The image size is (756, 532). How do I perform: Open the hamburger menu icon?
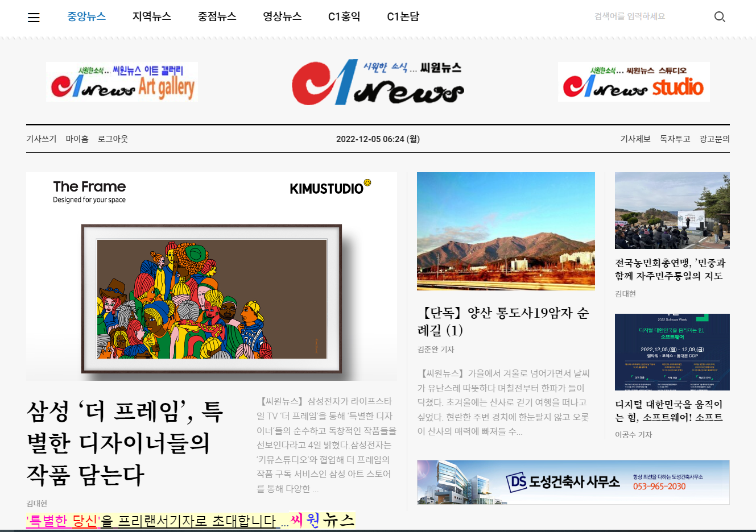tap(34, 18)
